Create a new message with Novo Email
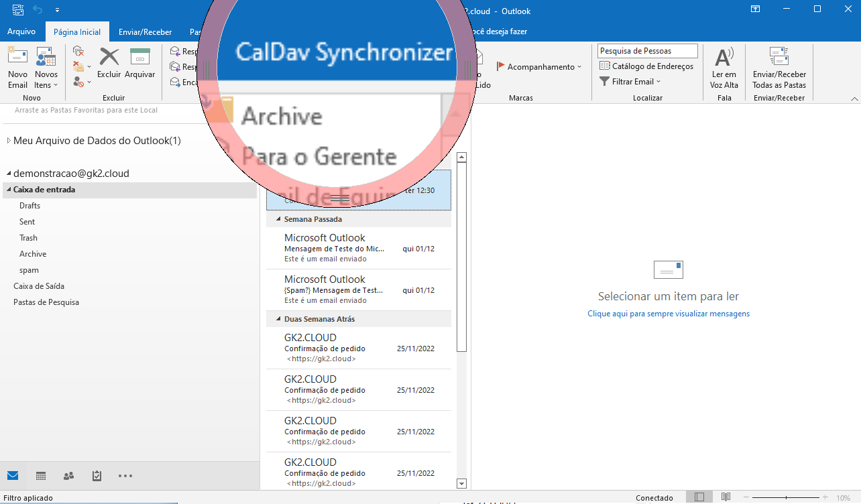Image resolution: width=861 pixels, height=504 pixels. [x=17, y=68]
